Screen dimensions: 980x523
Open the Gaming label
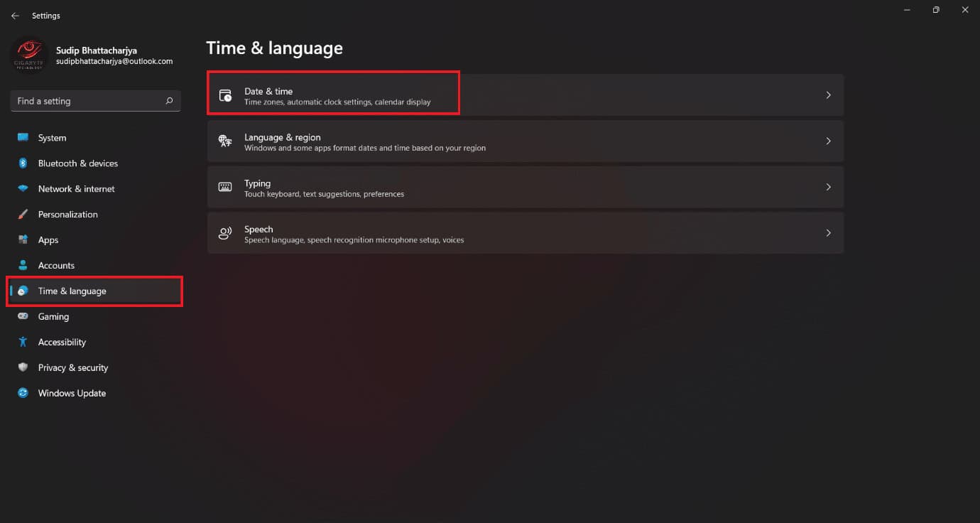[53, 317]
